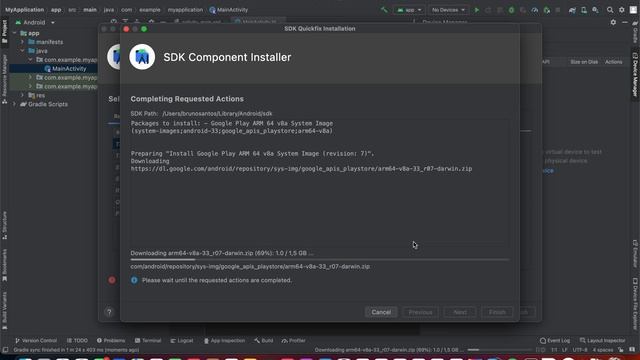Click Android Studio logo in installer header

(142, 57)
